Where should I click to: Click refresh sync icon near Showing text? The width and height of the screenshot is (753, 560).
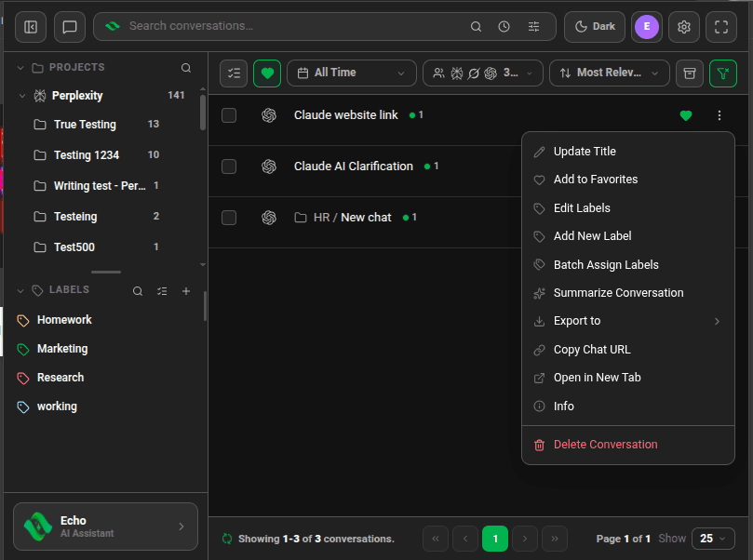[227, 539]
